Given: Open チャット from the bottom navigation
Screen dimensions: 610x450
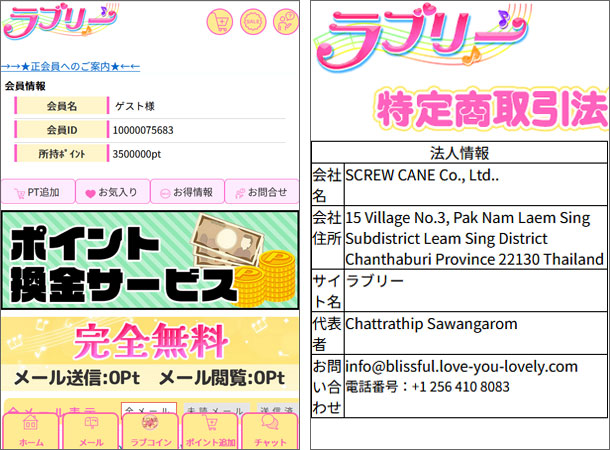Looking at the screenshot, I should pos(270,431).
